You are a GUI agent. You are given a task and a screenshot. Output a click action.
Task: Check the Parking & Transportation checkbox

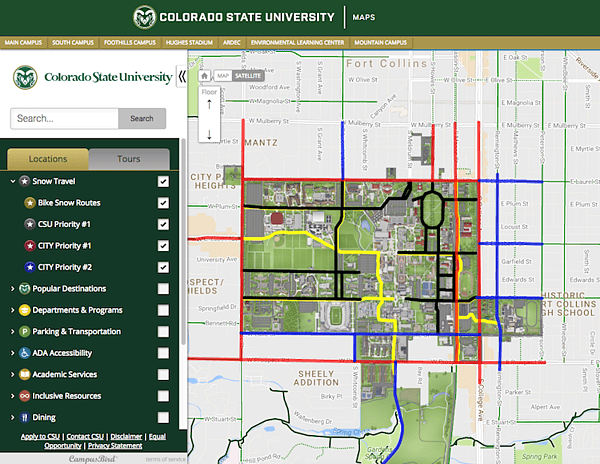163,331
